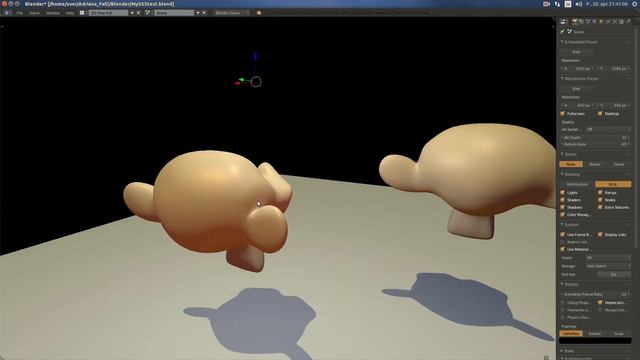Disable the Lights shading checkbox
This screenshot has height=360, width=640.
562,192
